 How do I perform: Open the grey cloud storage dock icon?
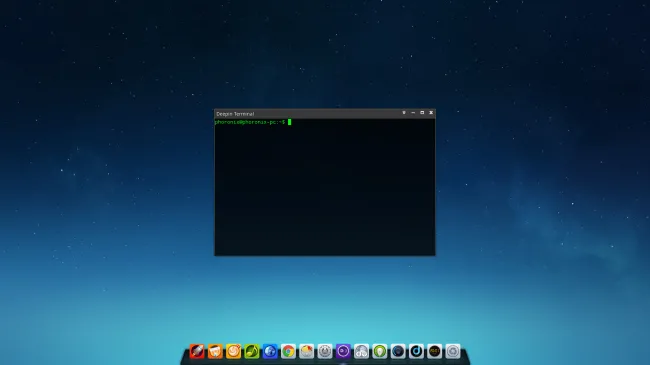click(x=361, y=351)
